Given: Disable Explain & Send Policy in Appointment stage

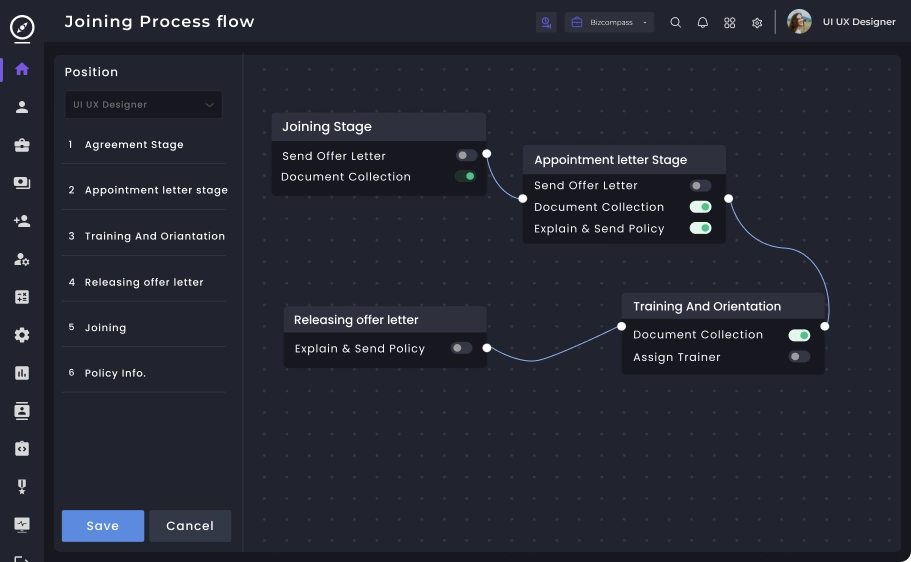Looking at the screenshot, I should (x=700, y=228).
